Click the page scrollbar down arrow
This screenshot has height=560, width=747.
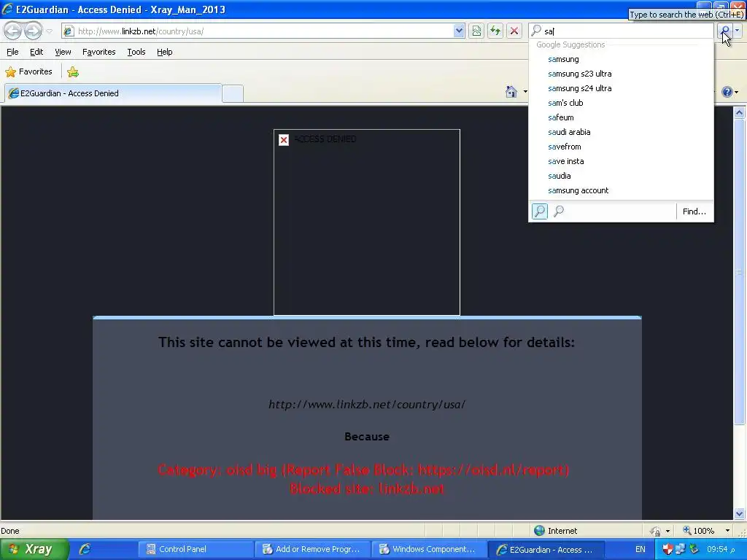click(740, 513)
